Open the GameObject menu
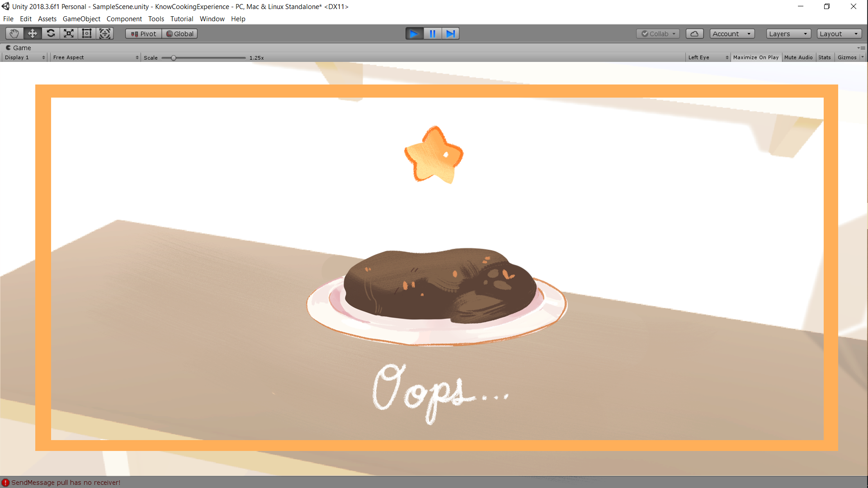The width and height of the screenshot is (868, 488). [x=81, y=19]
